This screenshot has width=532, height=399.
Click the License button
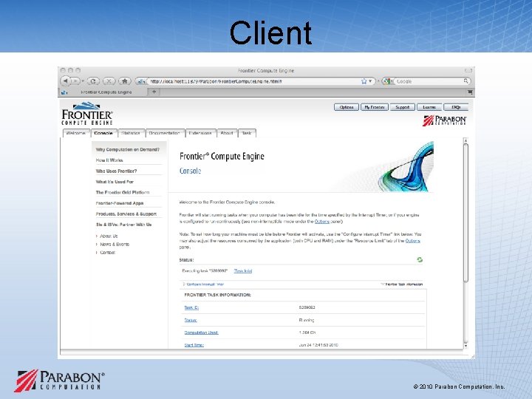pyautogui.click(x=429, y=107)
